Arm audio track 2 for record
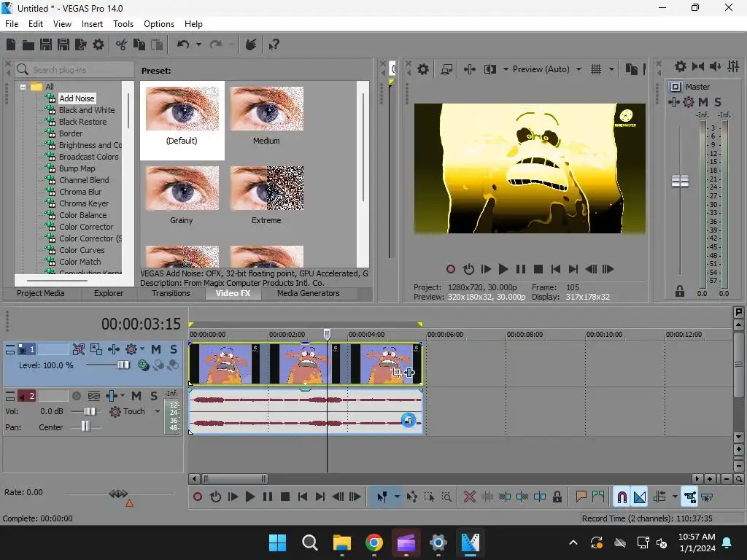Image resolution: width=747 pixels, height=560 pixels. tap(76, 396)
